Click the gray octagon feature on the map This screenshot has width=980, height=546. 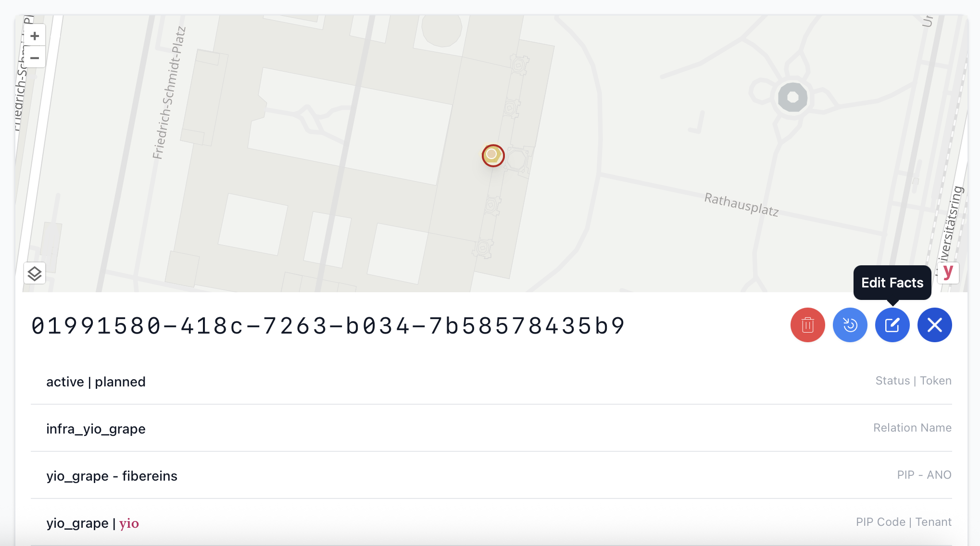(x=792, y=98)
